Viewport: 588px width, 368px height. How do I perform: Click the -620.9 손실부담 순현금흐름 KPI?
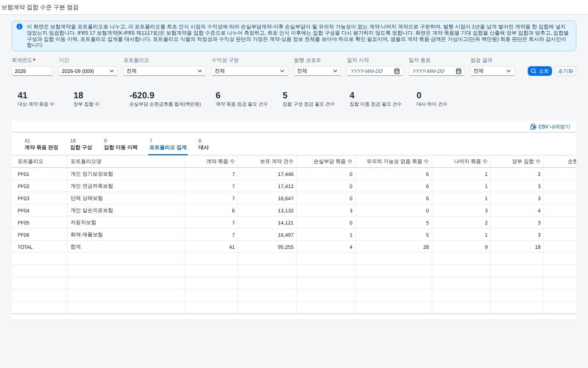click(165, 99)
